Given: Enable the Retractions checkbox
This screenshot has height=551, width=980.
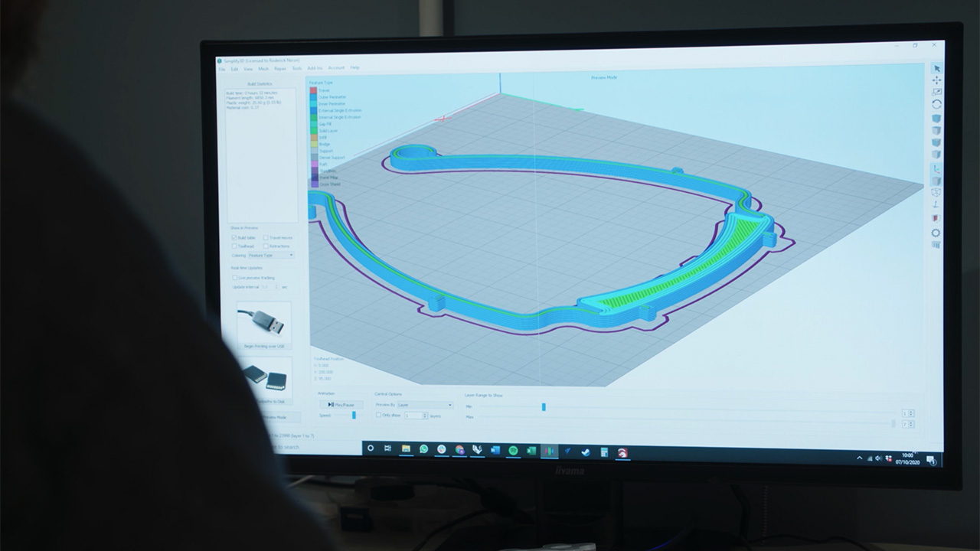Looking at the screenshot, I should point(266,246).
